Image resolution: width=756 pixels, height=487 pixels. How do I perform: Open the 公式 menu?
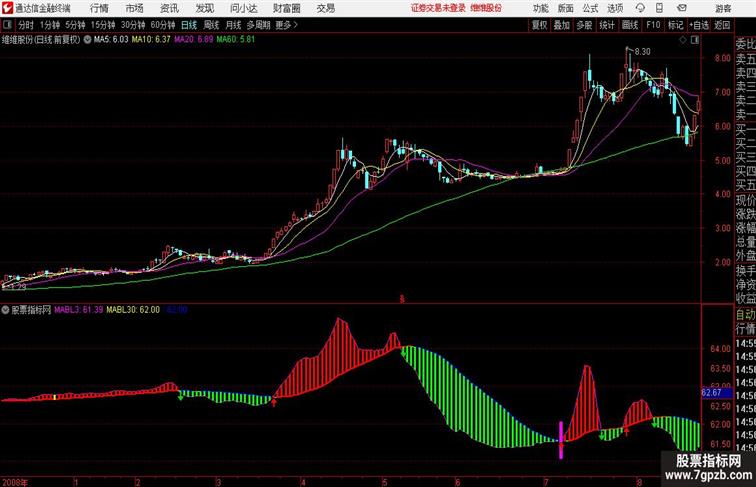tap(590, 8)
